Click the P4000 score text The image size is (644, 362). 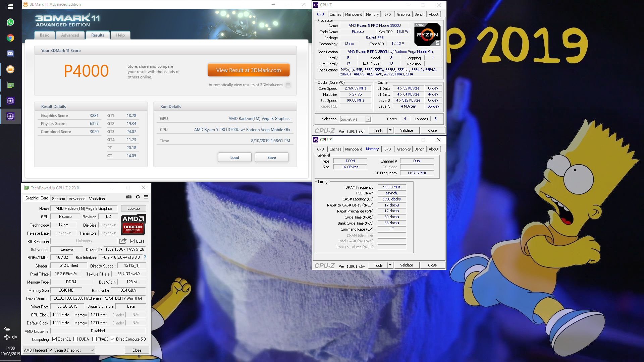[x=86, y=71]
